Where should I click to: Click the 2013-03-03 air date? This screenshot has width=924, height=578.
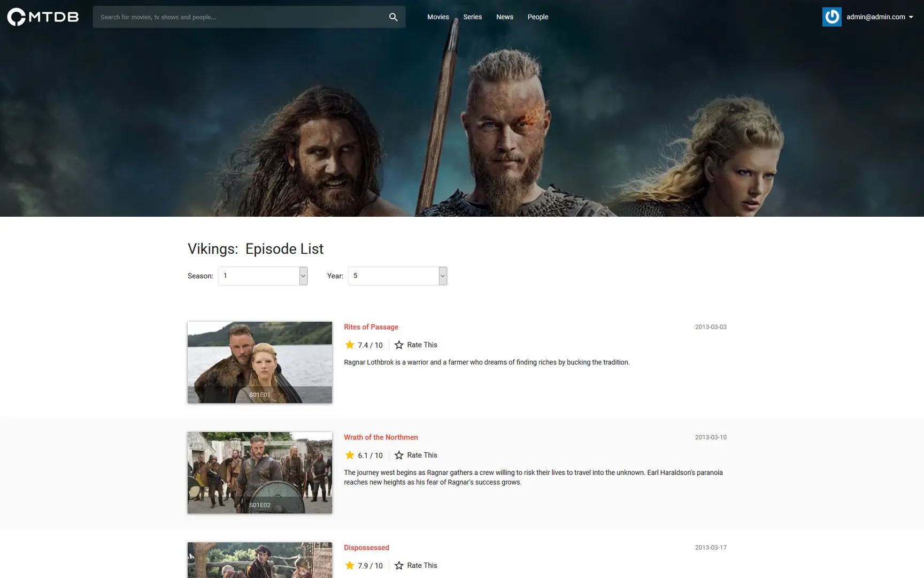coord(711,327)
